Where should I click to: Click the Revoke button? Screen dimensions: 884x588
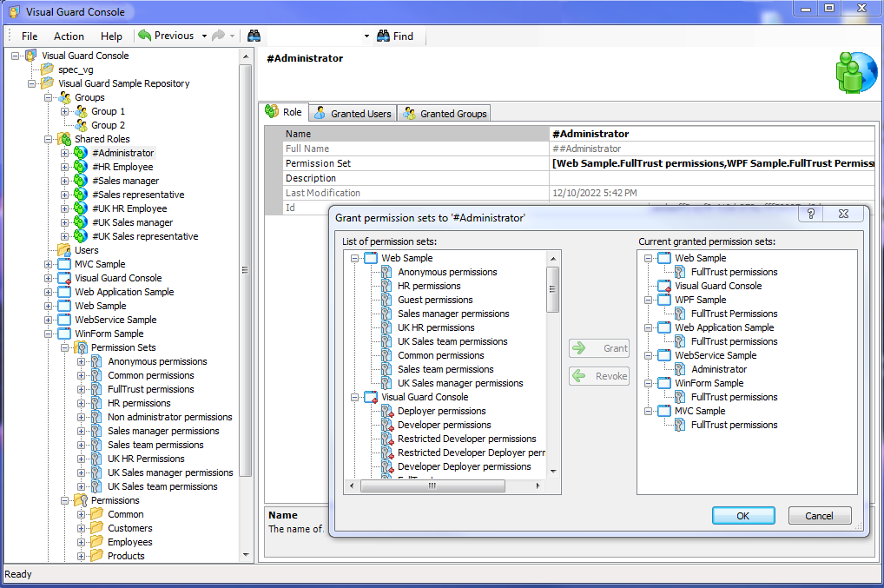pyautogui.click(x=599, y=376)
